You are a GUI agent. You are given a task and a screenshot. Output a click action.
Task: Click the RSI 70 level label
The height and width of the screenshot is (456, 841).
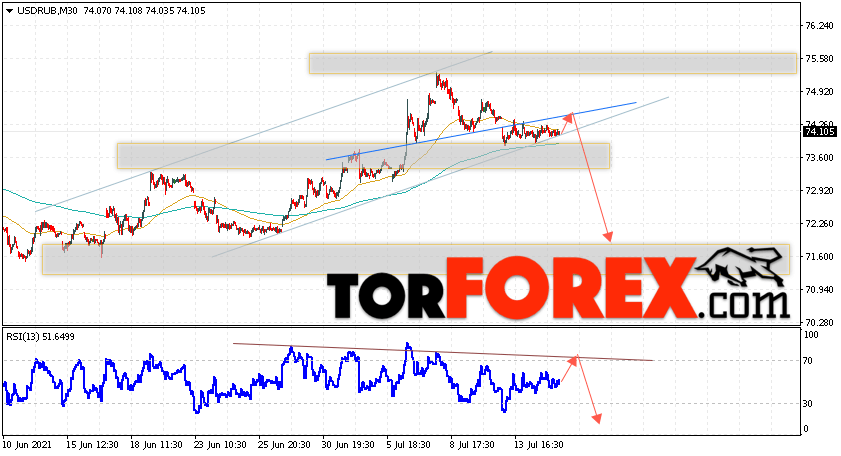tap(808, 361)
